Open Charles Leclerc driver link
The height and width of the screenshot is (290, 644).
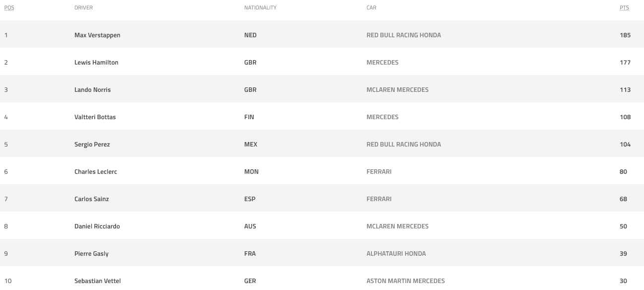tap(96, 172)
